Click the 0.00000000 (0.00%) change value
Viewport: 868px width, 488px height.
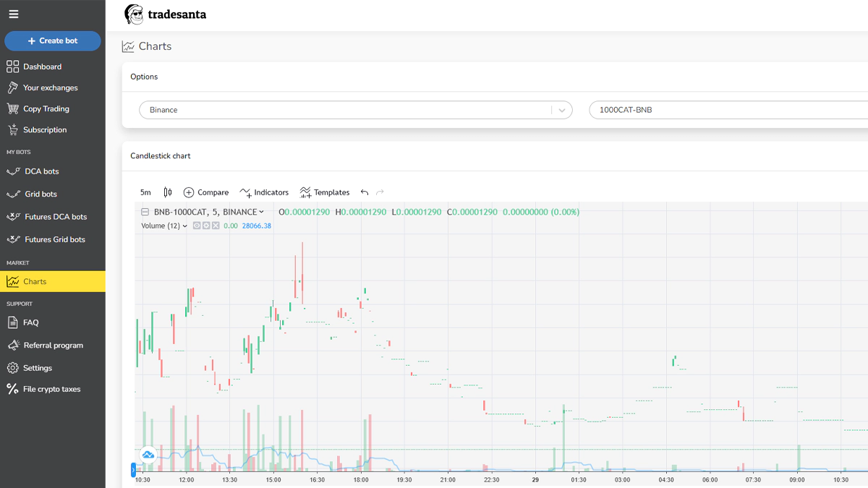point(541,212)
